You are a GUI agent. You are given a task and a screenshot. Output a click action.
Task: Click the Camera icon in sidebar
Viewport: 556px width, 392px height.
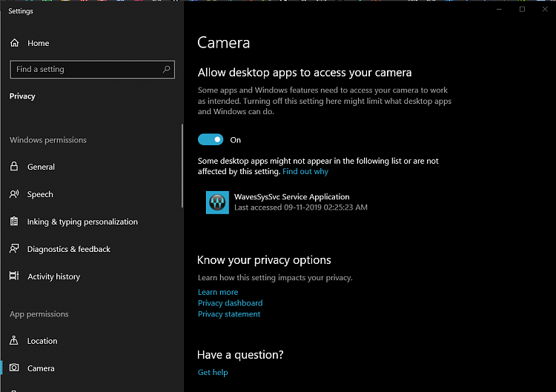[x=14, y=368]
